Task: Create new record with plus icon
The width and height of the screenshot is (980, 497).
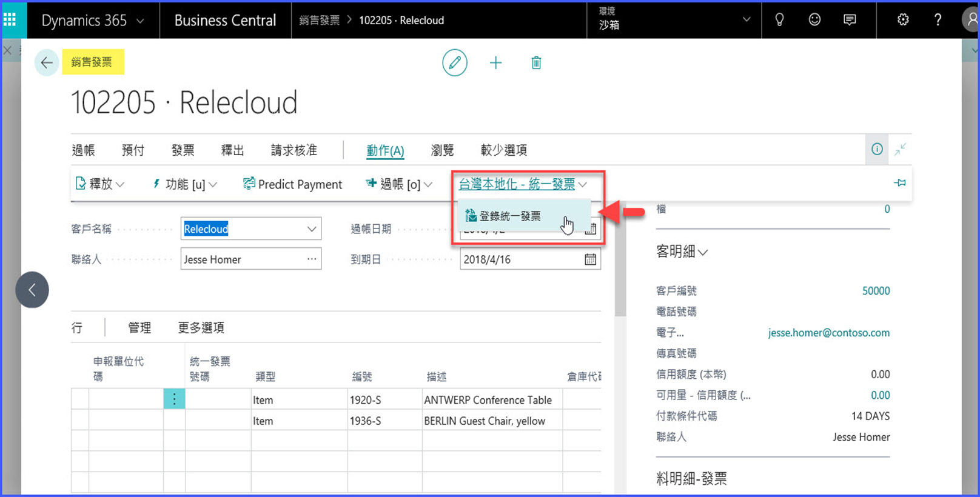Action: (x=495, y=62)
